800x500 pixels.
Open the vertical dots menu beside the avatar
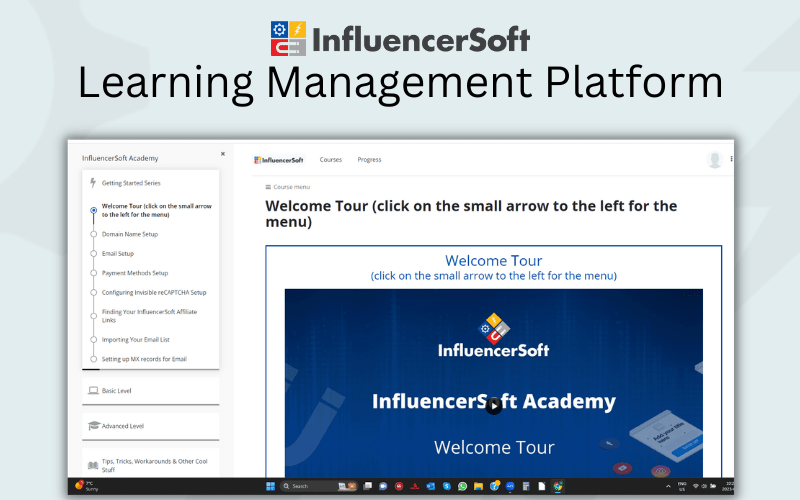pos(732,159)
